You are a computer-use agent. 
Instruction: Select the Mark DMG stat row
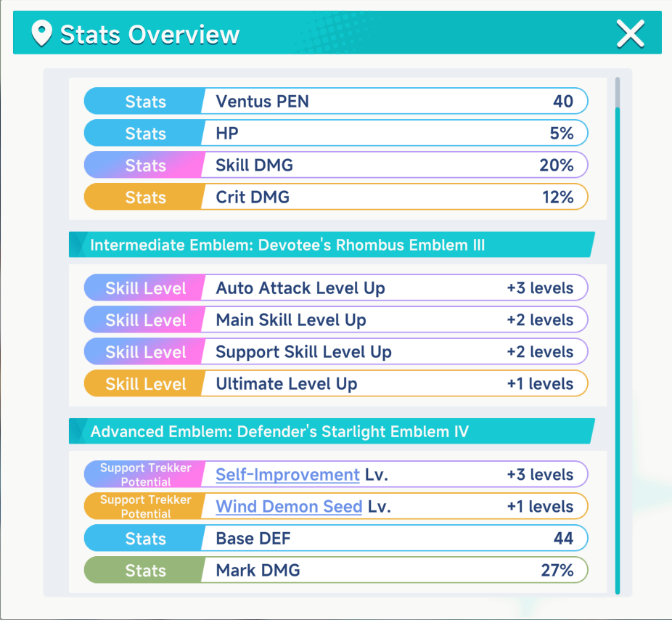click(336, 570)
